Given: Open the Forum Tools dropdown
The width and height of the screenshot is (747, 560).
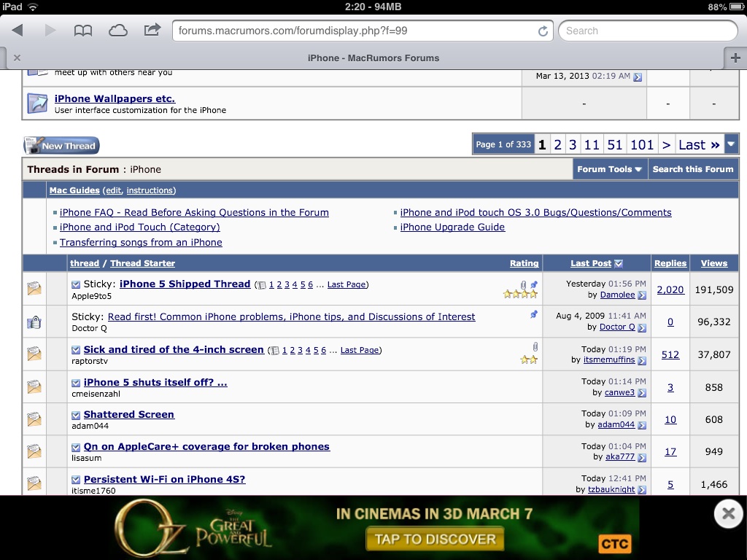Looking at the screenshot, I should 609,169.
